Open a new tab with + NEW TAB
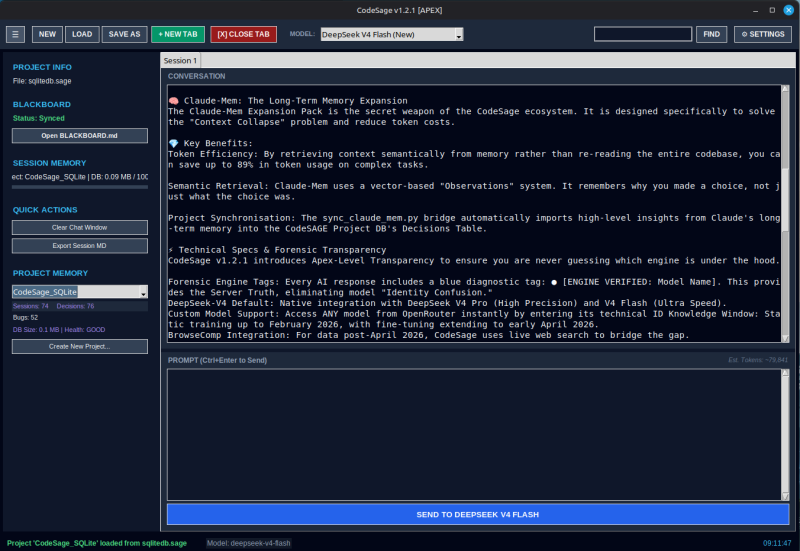This screenshot has width=800, height=551. [x=178, y=34]
